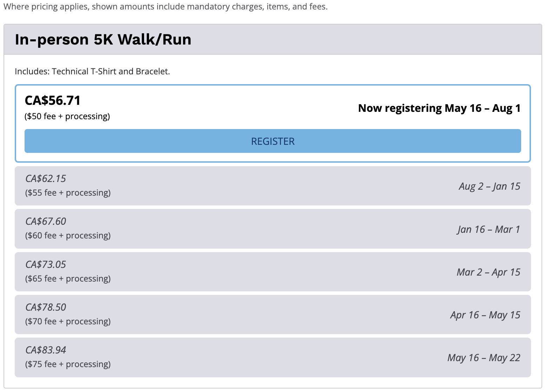Click the CA$56.71 current price

[x=53, y=101]
